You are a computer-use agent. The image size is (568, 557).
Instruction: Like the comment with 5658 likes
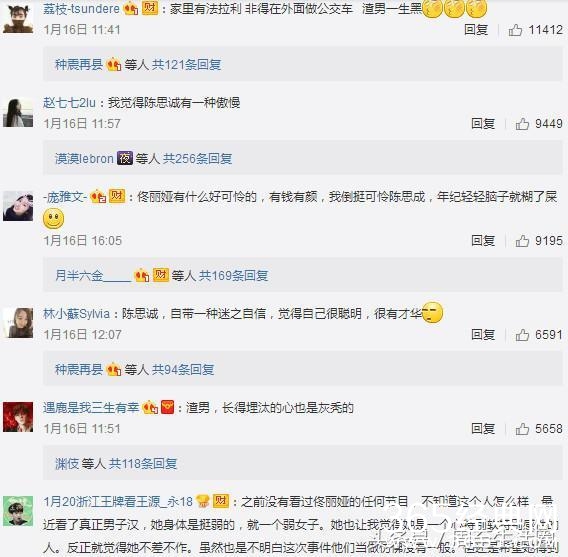[x=522, y=429]
